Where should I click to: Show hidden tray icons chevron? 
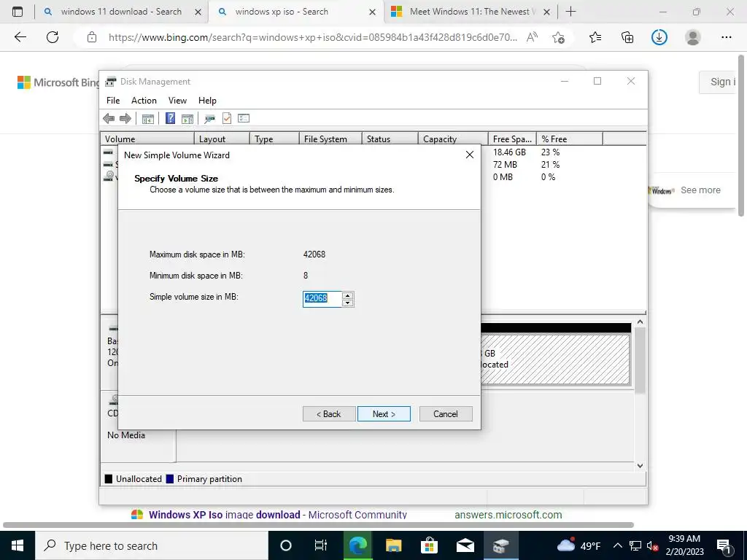pyautogui.click(x=617, y=545)
